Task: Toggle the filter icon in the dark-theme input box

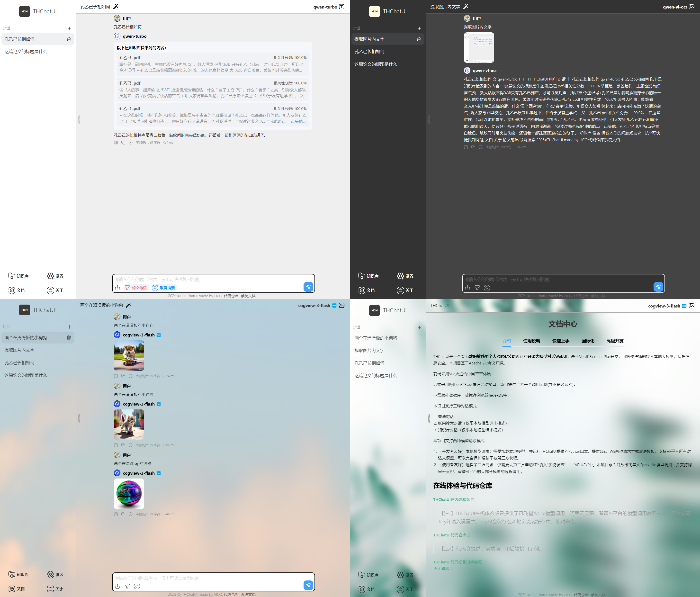Action: [477, 288]
